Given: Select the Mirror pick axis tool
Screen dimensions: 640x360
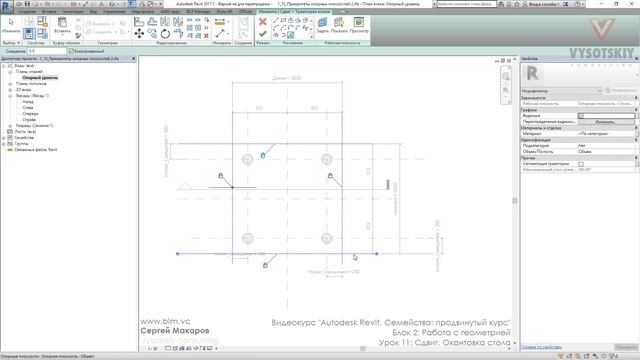Looking at the screenshot, I should pyautogui.click(x=165, y=21).
